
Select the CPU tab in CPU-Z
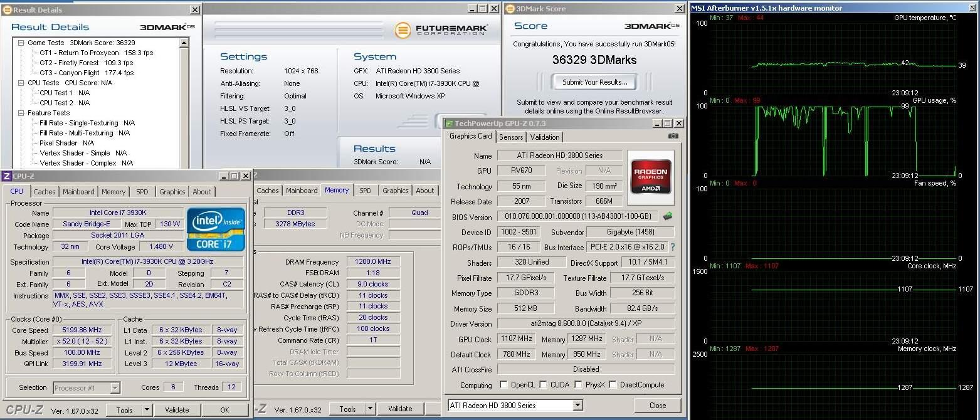coord(17,191)
